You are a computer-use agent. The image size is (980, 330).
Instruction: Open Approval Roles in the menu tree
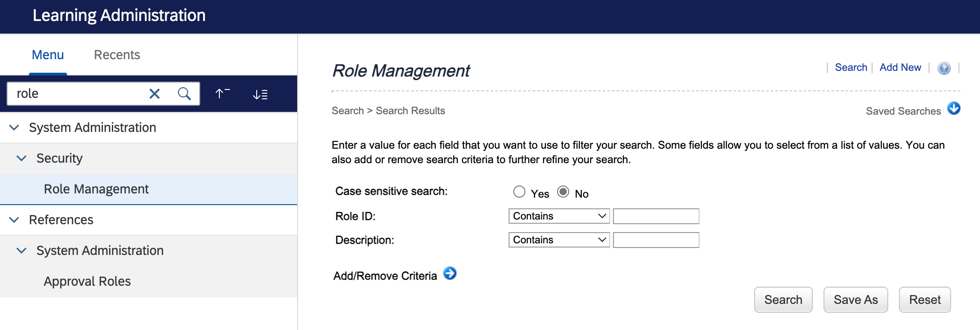(x=87, y=282)
